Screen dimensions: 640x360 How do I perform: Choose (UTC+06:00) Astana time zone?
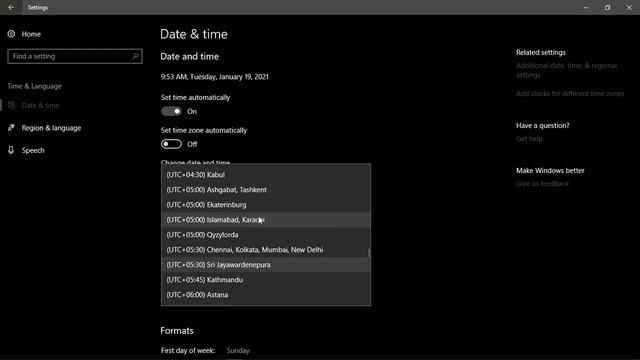click(266, 295)
